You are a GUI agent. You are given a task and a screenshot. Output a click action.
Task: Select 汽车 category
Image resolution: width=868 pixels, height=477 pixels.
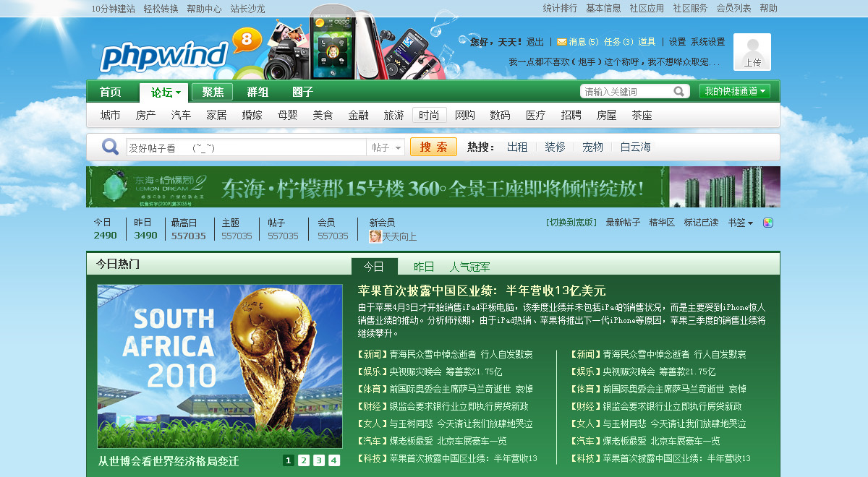point(182,115)
